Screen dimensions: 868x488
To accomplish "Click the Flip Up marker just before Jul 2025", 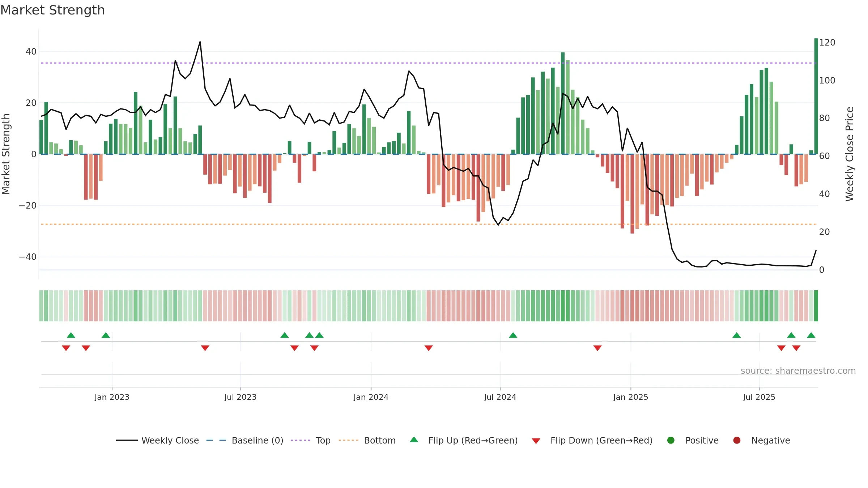I will [737, 335].
